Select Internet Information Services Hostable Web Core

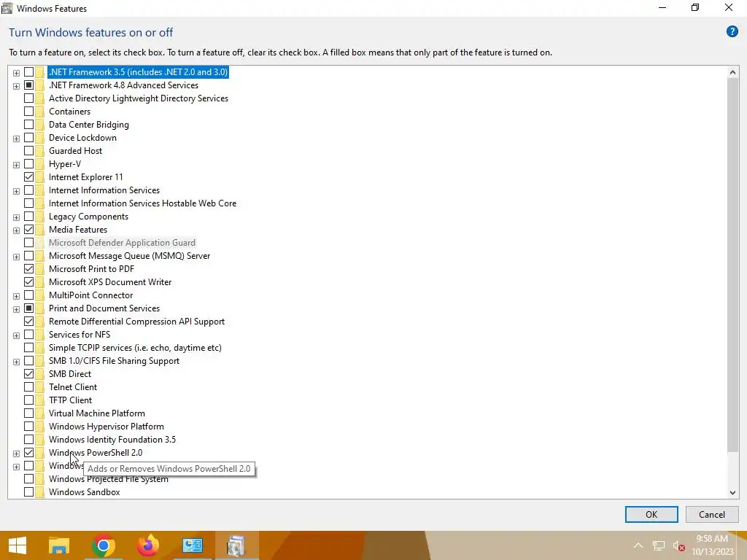tap(142, 203)
